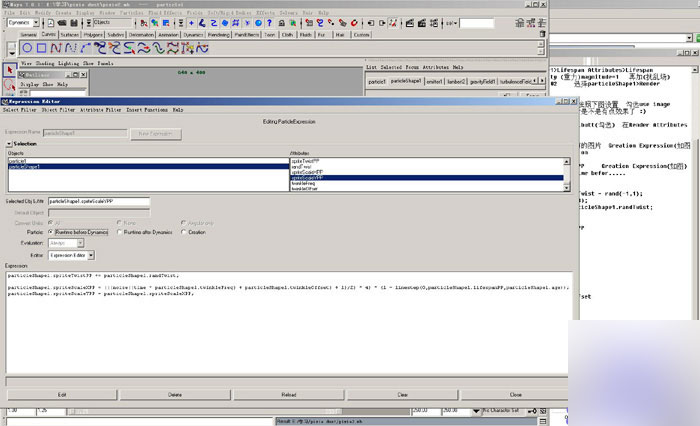The height and width of the screenshot is (426, 700).
Task: Click the Save Scene disk icon
Action: pos(74,23)
